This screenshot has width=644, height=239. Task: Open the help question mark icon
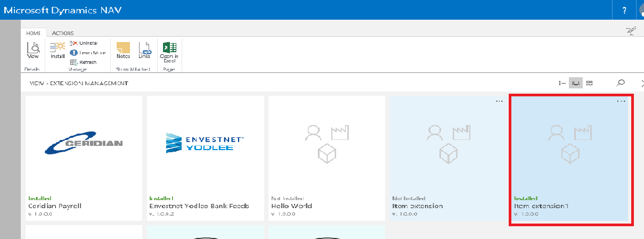(x=624, y=10)
